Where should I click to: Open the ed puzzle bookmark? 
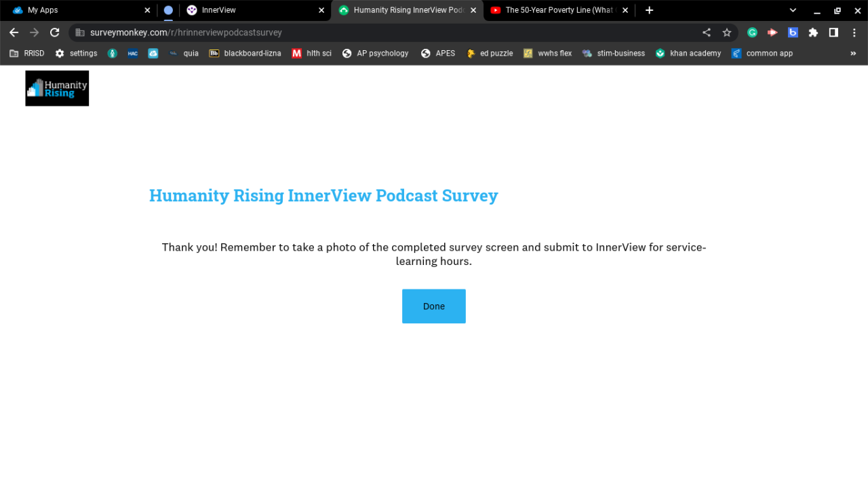pos(490,54)
